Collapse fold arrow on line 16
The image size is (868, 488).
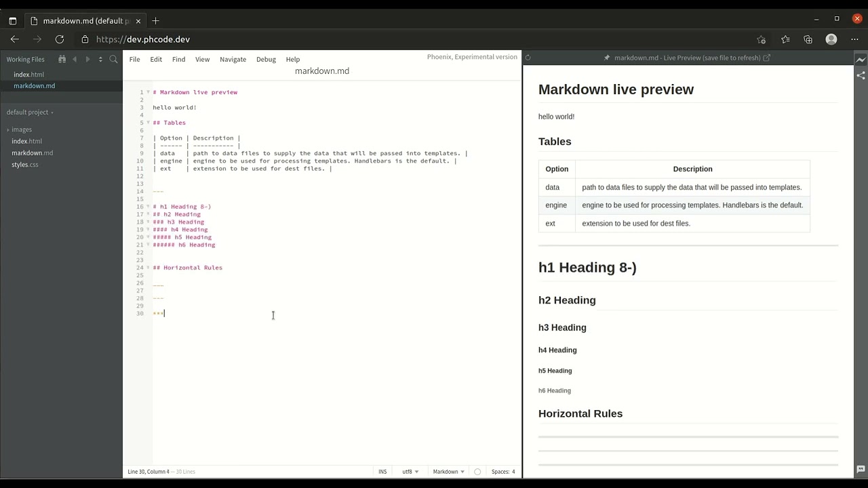click(148, 207)
